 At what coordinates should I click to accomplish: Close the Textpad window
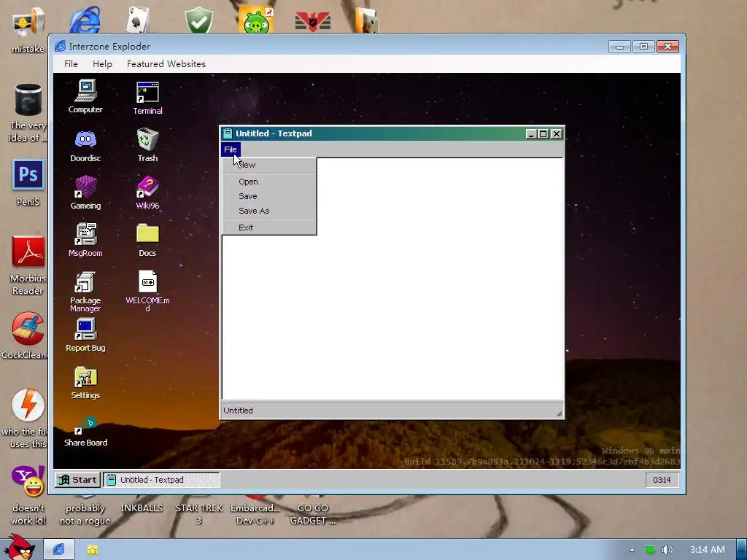coord(556,134)
